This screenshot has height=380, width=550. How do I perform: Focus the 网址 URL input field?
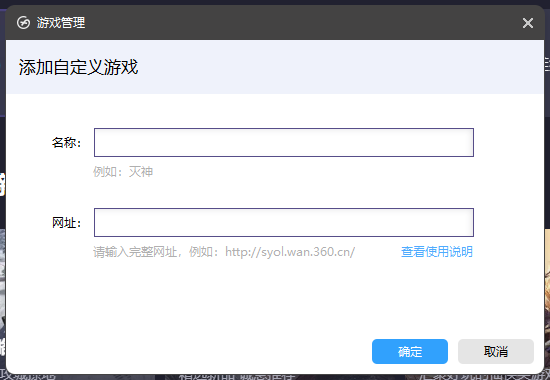coord(284,222)
